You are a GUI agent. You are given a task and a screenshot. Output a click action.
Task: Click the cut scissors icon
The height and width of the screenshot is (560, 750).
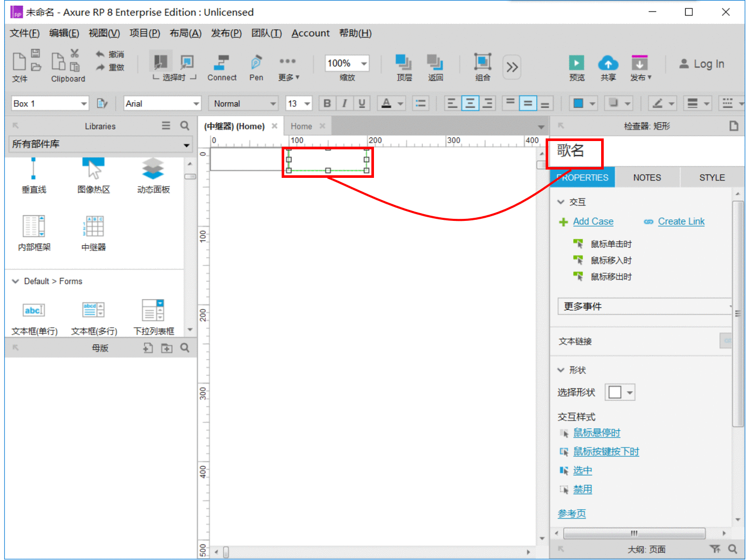click(x=75, y=53)
